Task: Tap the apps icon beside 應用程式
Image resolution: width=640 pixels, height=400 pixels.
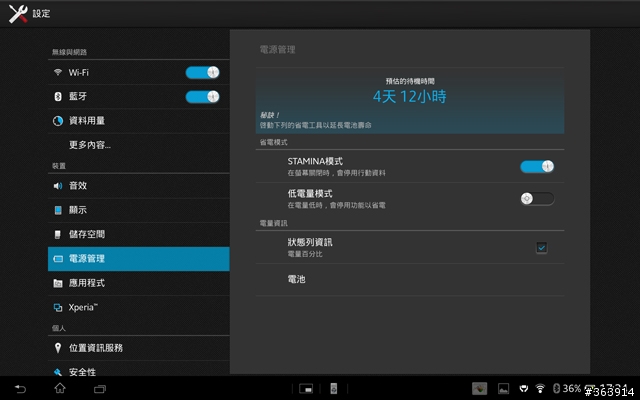Action: [58, 283]
